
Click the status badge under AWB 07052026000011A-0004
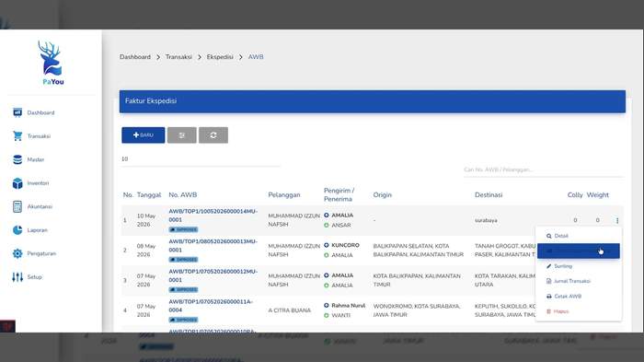pyautogui.click(x=183, y=320)
